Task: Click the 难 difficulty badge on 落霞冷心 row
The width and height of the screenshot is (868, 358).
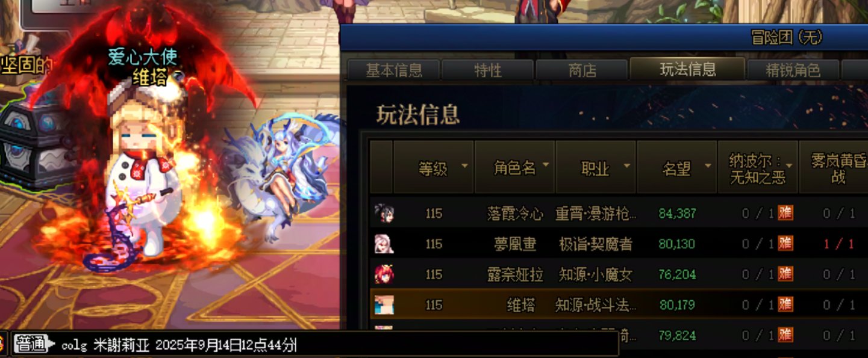Action: [x=785, y=212]
